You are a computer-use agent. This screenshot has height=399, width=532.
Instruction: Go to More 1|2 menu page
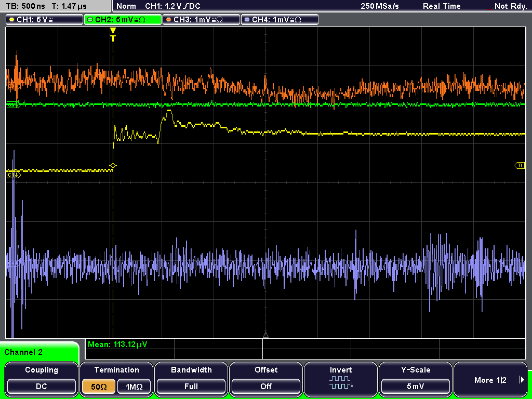coord(490,380)
